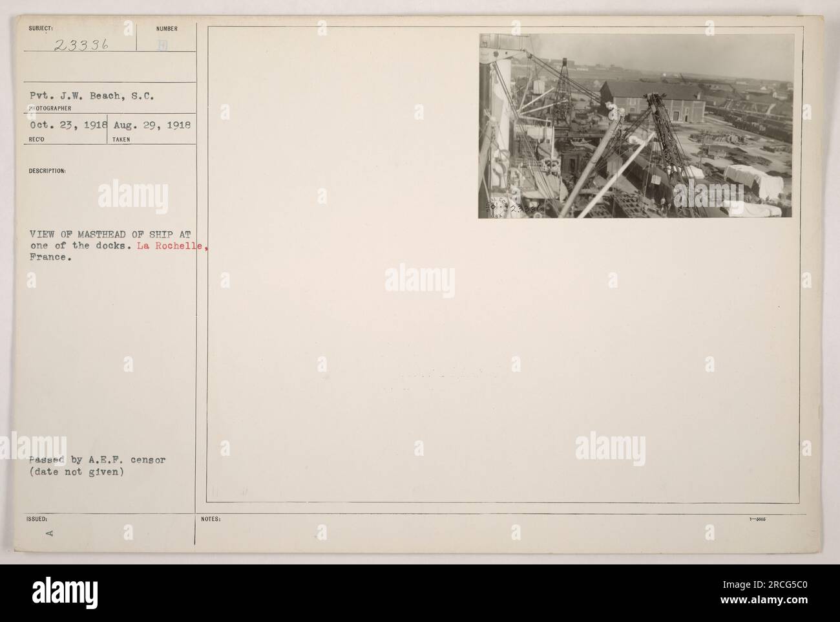Click the PHOTOGRAPHER field label
This screenshot has height=622, width=840.
coord(49,109)
